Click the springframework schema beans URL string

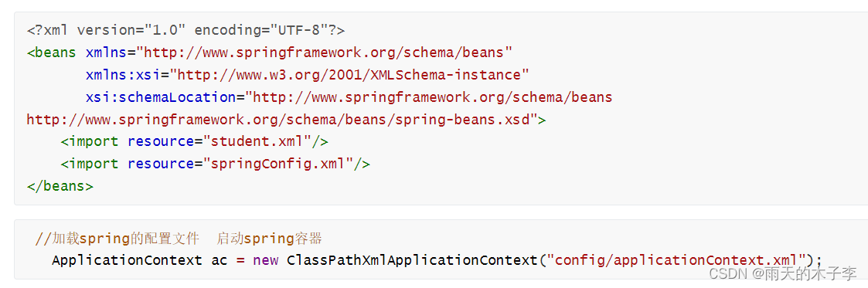(x=324, y=53)
